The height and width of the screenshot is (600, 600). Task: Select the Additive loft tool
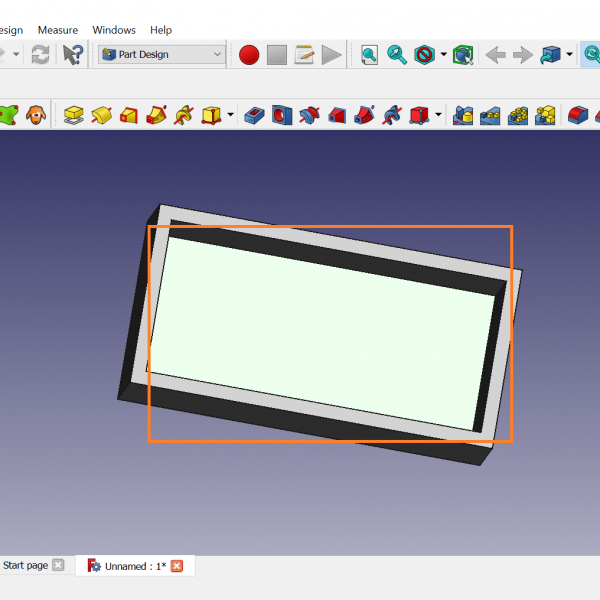[128, 115]
